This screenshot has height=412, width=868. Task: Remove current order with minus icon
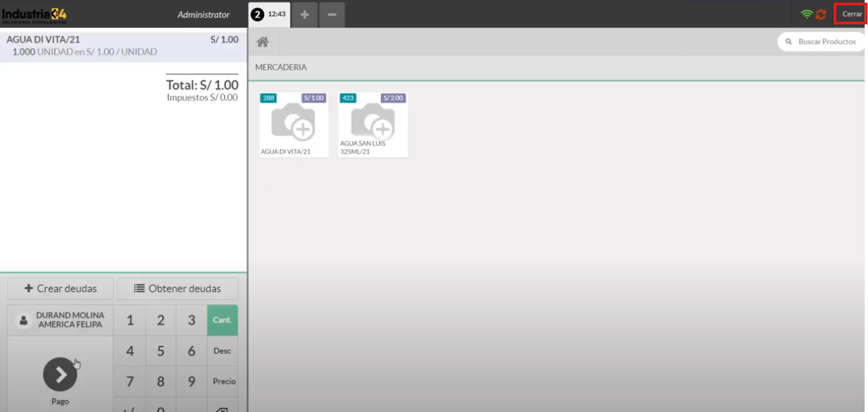(x=332, y=15)
